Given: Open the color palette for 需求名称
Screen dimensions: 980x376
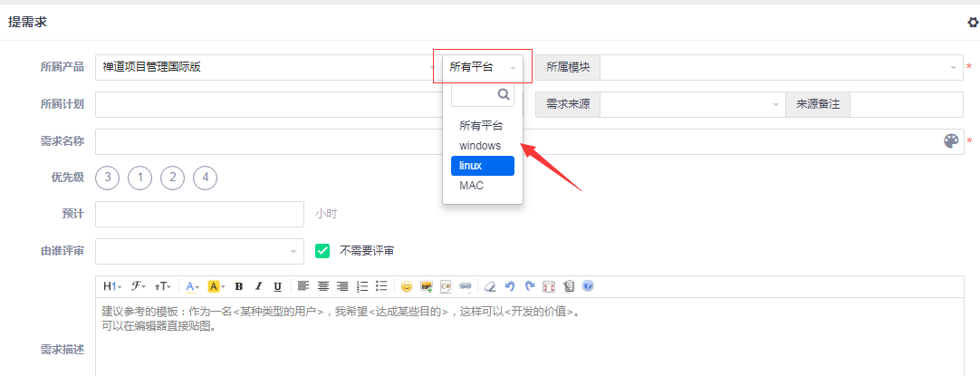Looking at the screenshot, I should click(x=951, y=141).
